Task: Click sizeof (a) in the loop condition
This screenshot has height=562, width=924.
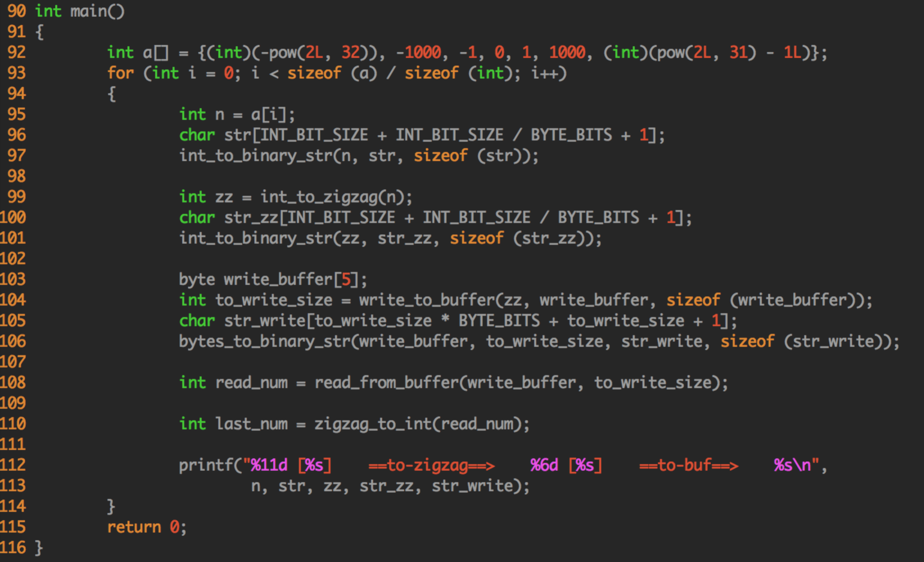Action: click(332, 73)
